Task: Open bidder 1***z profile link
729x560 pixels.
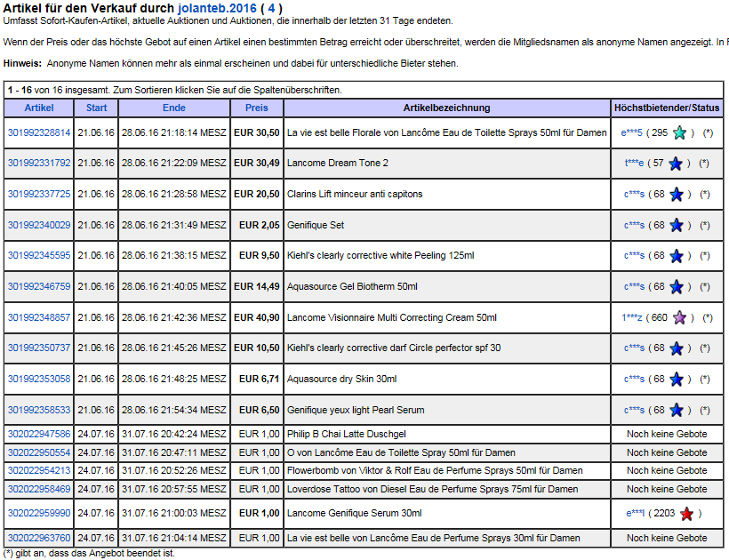Action: [x=632, y=318]
